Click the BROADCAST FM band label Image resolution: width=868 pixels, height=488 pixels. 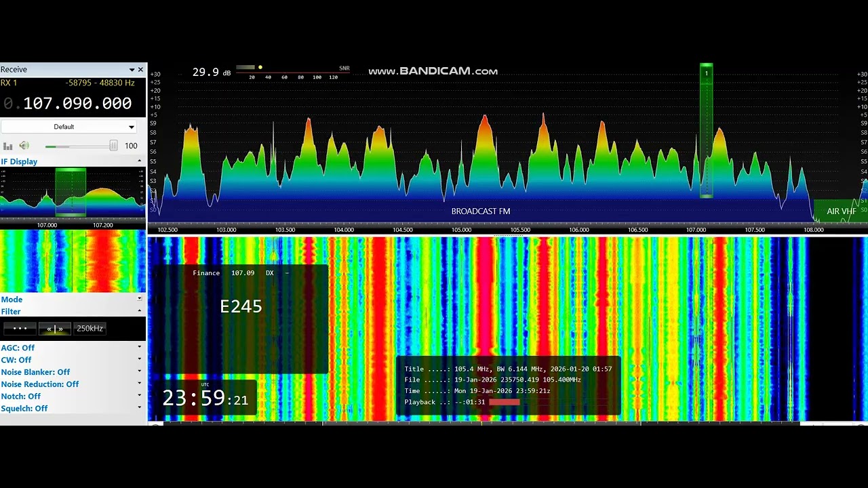point(481,211)
